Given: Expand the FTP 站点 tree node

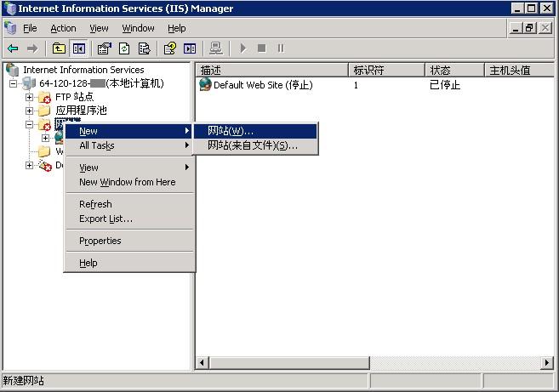Looking at the screenshot, I should [x=30, y=98].
